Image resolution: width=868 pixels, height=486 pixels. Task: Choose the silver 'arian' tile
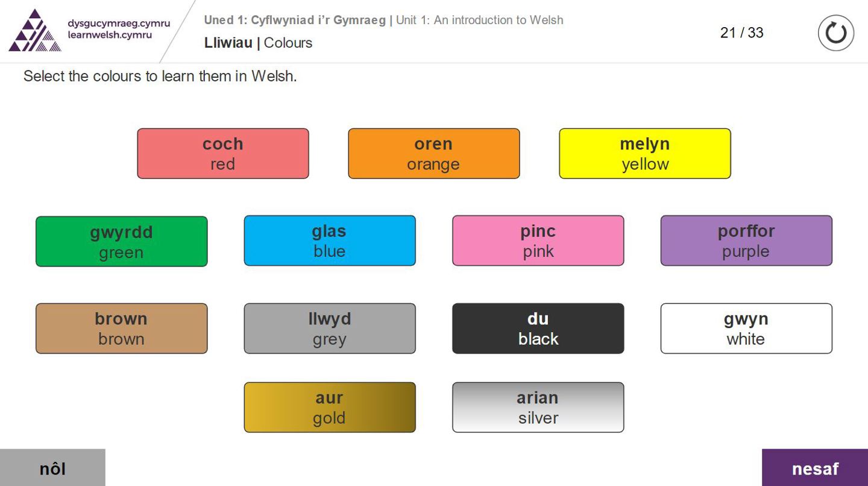[538, 408]
